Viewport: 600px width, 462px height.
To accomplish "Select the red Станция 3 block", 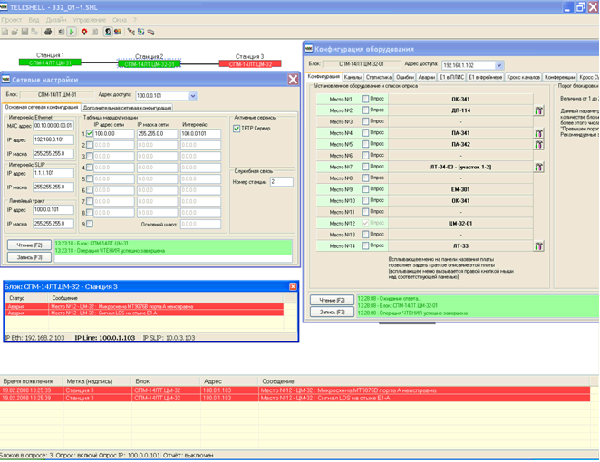I will tap(250, 64).
